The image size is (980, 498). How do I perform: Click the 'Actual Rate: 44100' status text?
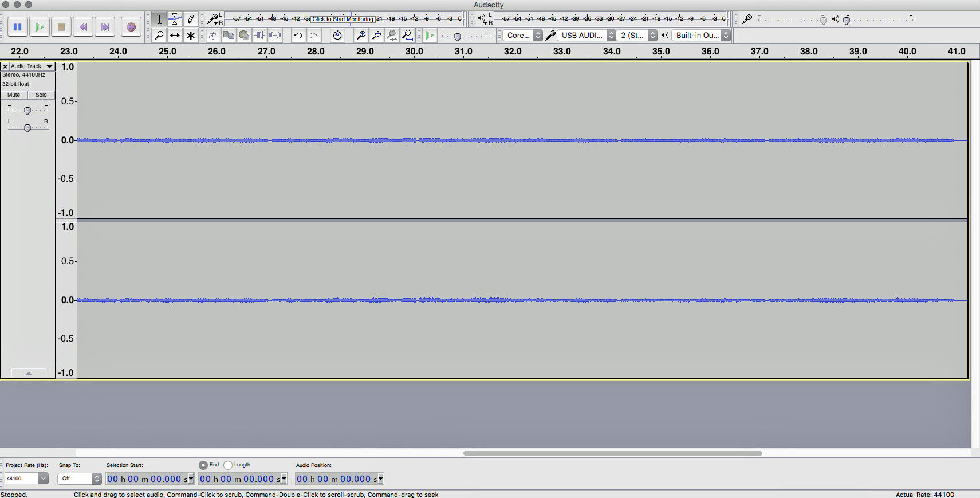925,495
